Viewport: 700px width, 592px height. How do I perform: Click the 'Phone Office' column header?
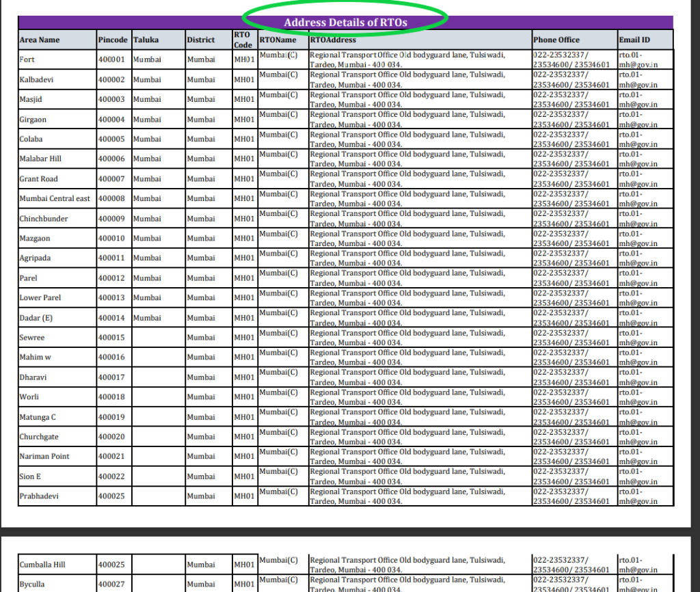(556, 40)
